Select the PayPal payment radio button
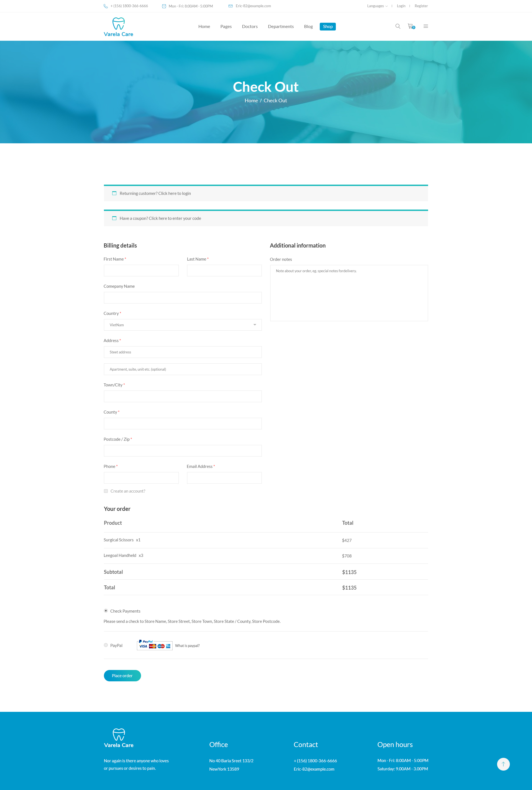The width and height of the screenshot is (532, 790). 106,645
